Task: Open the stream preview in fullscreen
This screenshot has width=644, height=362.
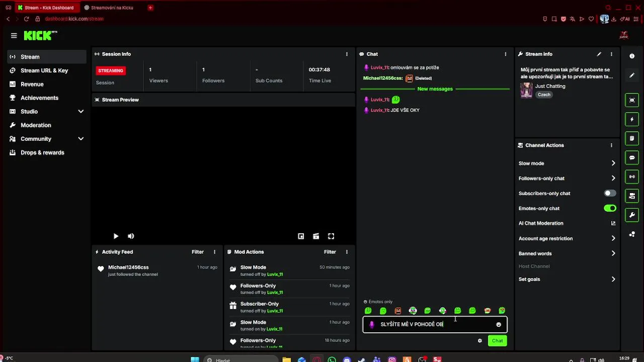Action: click(331, 236)
